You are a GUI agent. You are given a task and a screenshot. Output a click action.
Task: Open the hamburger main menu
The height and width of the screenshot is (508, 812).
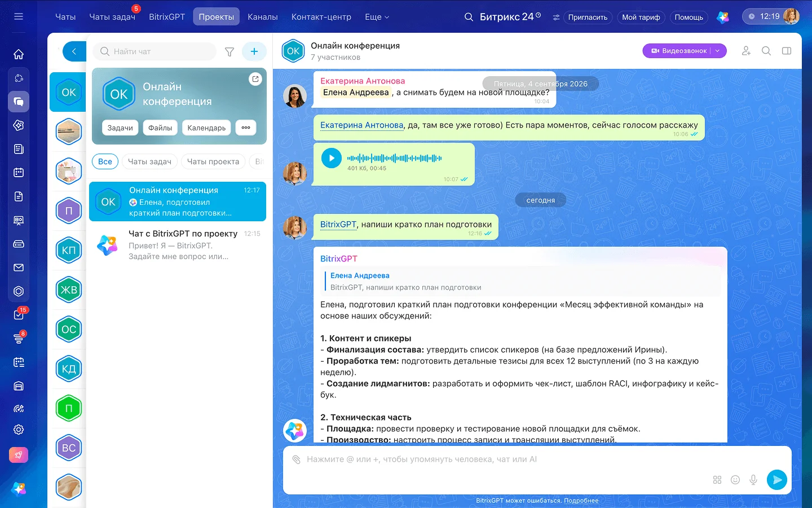(19, 16)
